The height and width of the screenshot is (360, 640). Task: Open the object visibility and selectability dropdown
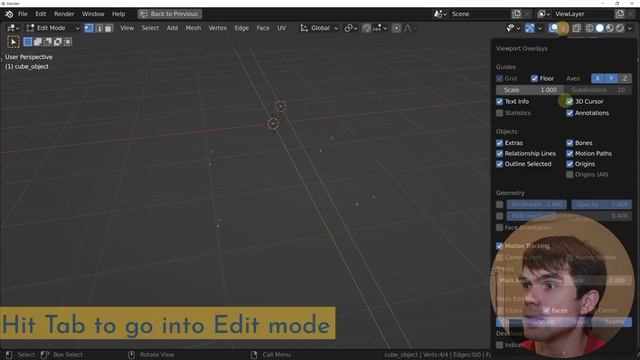pyautogui.click(x=513, y=28)
